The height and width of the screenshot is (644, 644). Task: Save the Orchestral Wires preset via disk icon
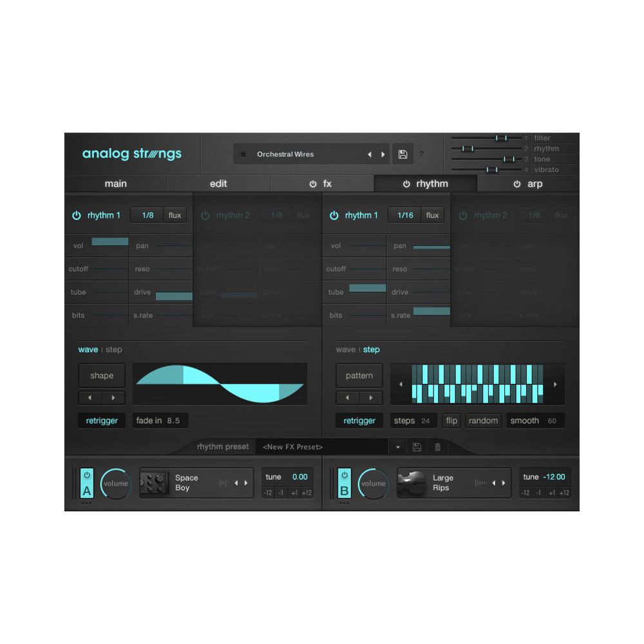(x=403, y=154)
